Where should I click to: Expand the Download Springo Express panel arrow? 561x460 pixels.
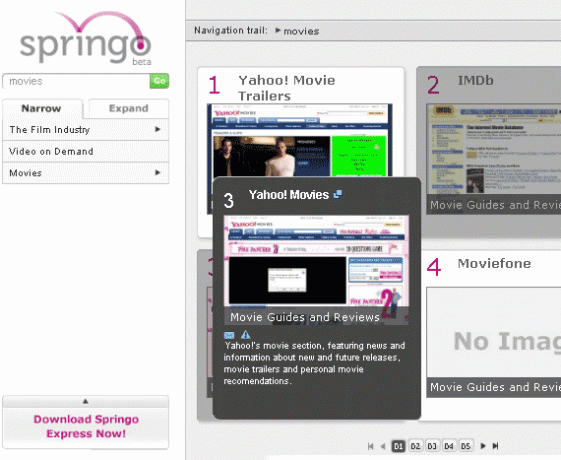tap(85, 401)
